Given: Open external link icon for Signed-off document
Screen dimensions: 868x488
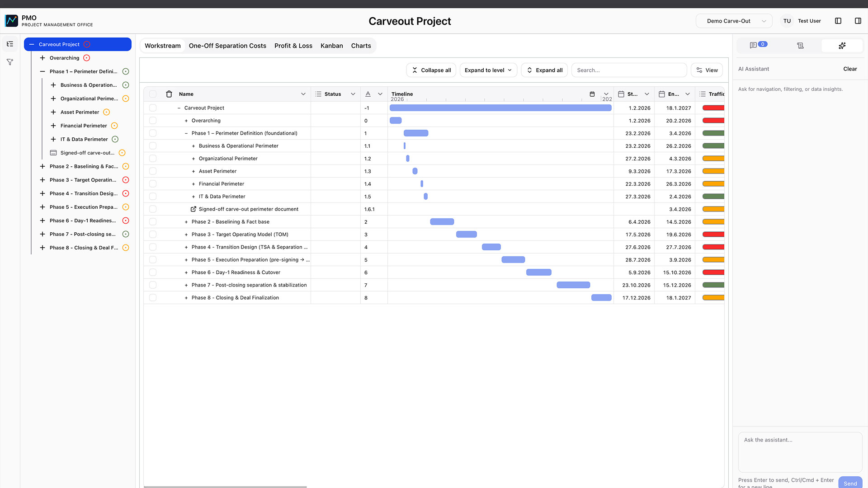Looking at the screenshot, I should 193,209.
